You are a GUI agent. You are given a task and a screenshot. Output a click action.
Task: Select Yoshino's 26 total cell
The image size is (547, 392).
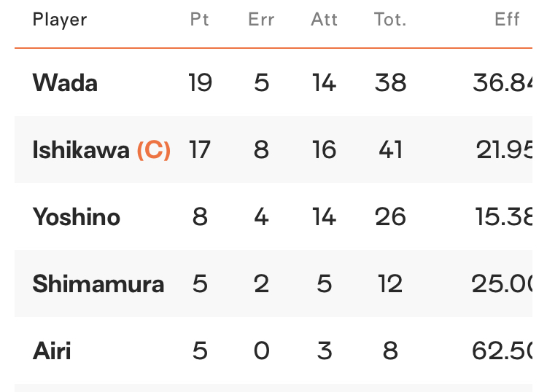[390, 216]
